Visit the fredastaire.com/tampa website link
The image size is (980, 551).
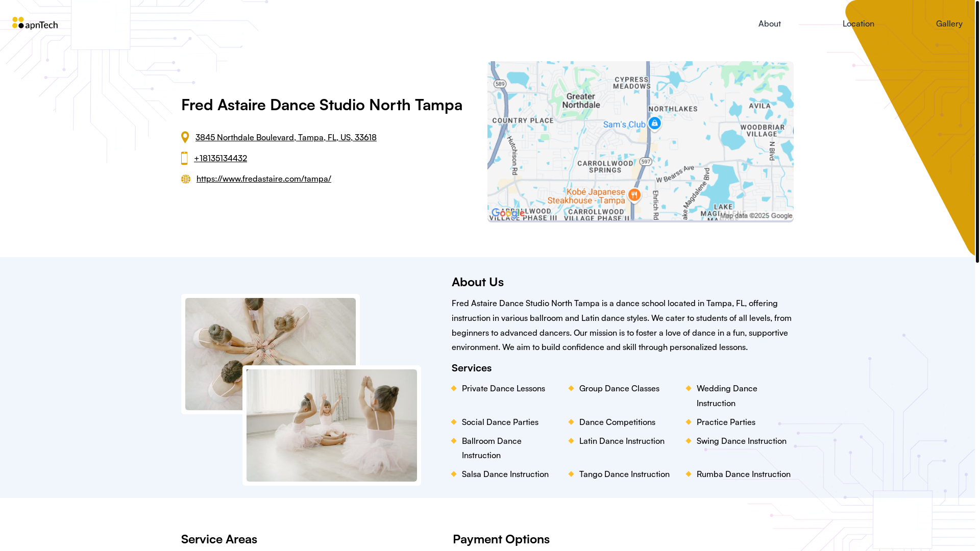pyautogui.click(x=263, y=179)
